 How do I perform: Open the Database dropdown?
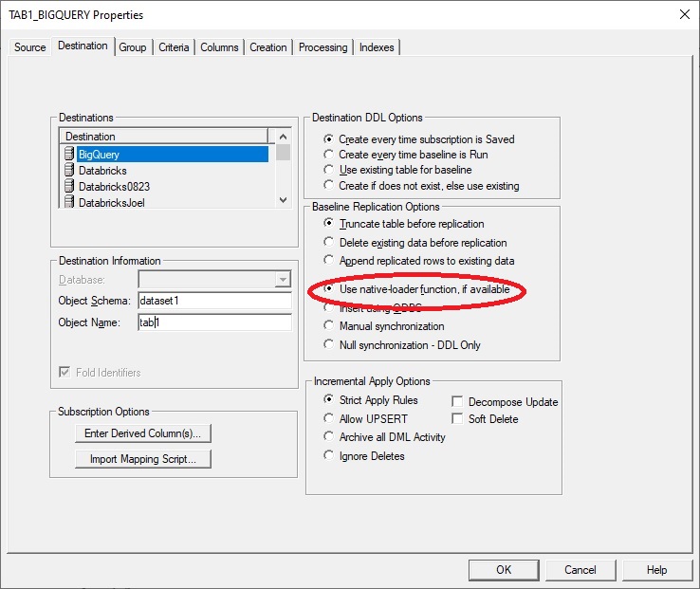click(x=282, y=279)
